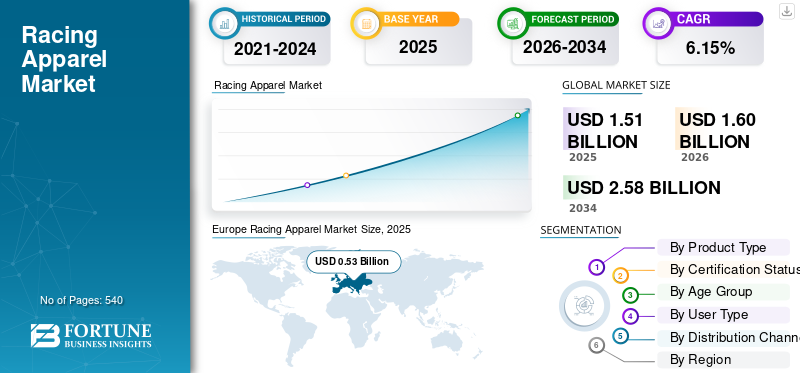The width and height of the screenshot is (800, 373).
Task: Select By Product Type segment
Action: pyautogui.click(x=723, y=247)
